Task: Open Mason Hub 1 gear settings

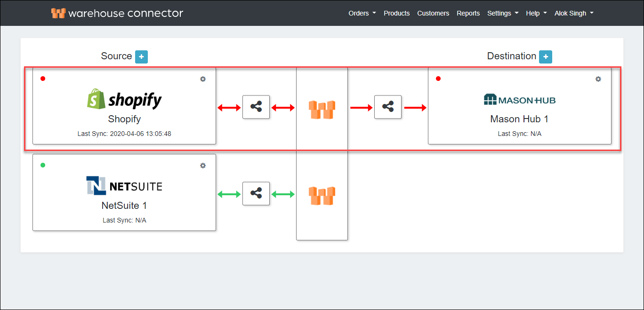Action: (598, 79)
